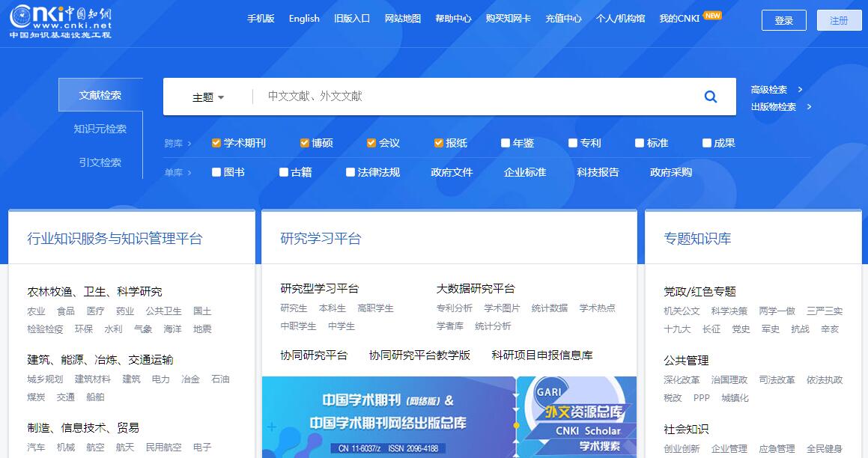Switch to the 知识元检索 tab
The height and width of the screenshot is (458, 868).
click(x=100, y=129)
